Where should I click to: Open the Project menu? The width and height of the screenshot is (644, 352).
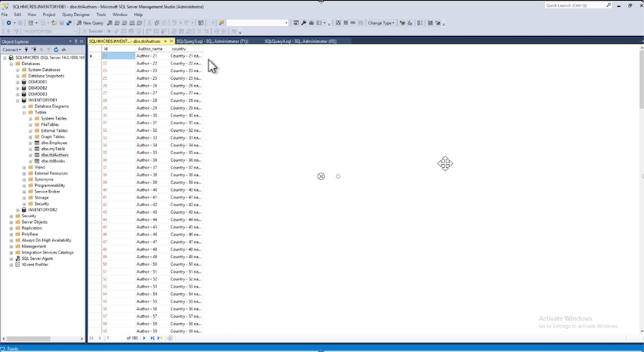tap(49, 15)
